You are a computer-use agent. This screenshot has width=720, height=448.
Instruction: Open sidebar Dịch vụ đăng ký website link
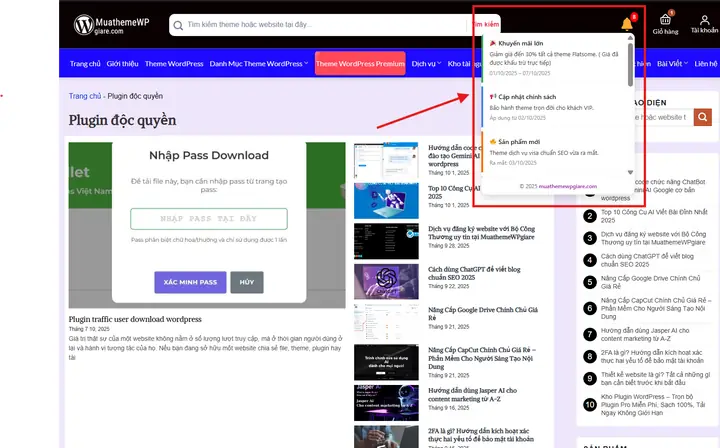pyautogui.click(x=653, y=238)
